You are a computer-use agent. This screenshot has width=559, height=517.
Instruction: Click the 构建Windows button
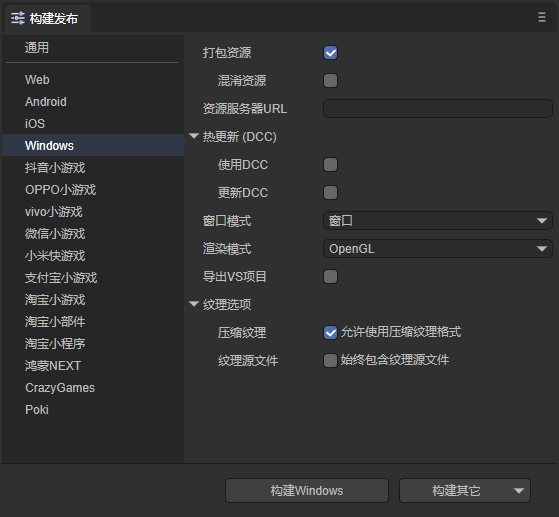pyautogui.click(x=307, y=491)
